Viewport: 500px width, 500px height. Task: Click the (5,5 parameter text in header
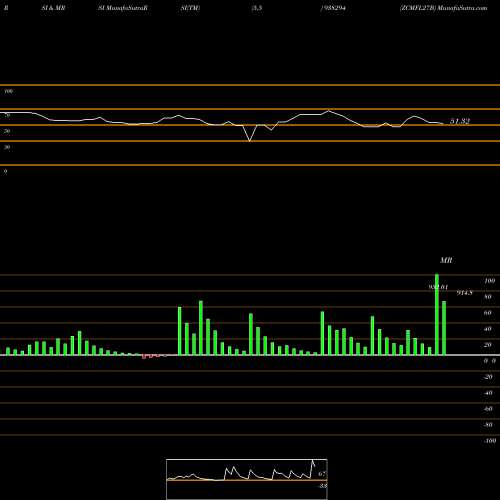[x=257, y=8]
